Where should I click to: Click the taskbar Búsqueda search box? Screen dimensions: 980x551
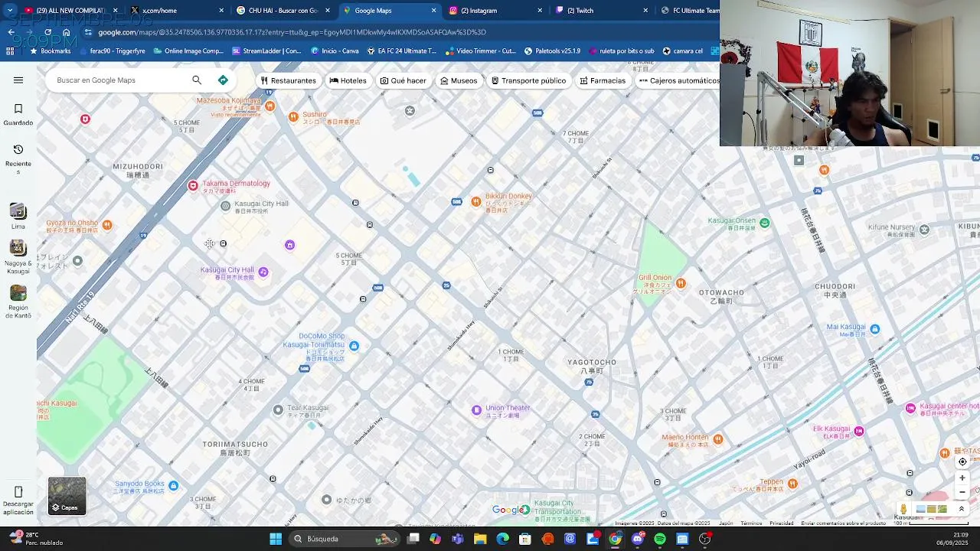pos(344,539)
